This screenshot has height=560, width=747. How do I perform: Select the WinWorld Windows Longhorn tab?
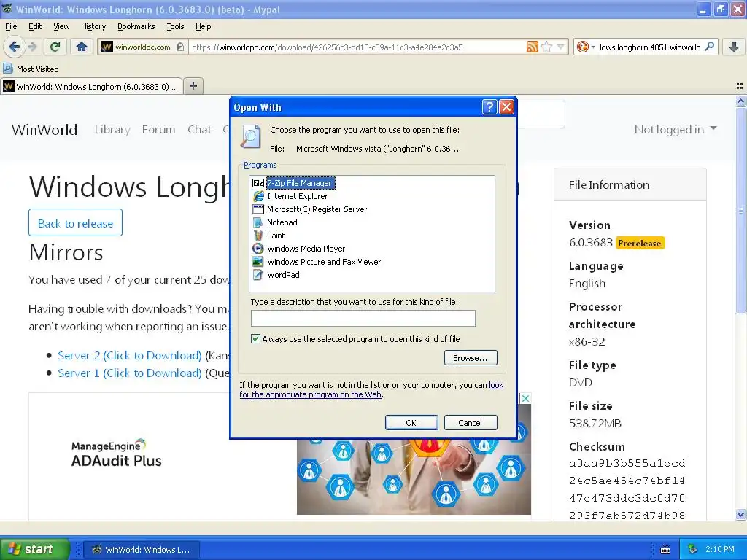point(91,86)
